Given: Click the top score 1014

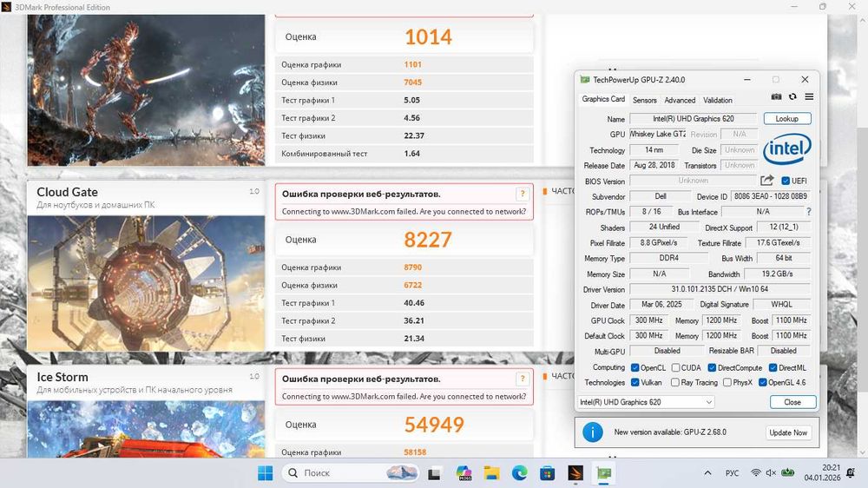Looking at the screenshot, I should [428, 37].
